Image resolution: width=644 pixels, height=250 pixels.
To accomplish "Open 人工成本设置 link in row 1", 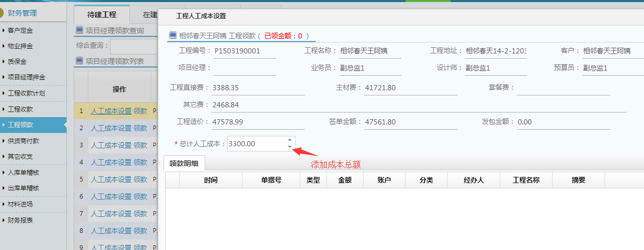I will 111,112.
